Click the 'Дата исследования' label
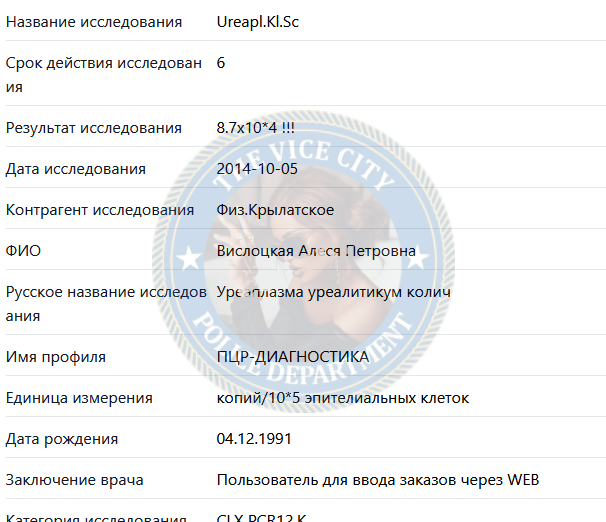The image size is (606, 522). 76,169
